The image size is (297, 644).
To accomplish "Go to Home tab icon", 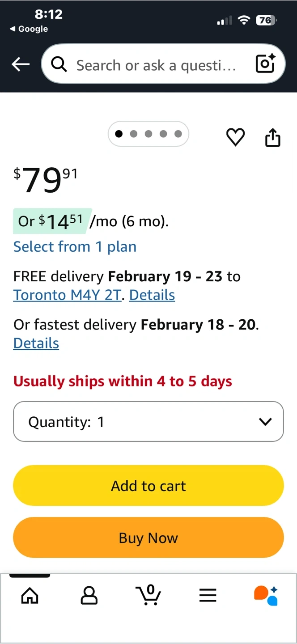I will coord(30,595).
